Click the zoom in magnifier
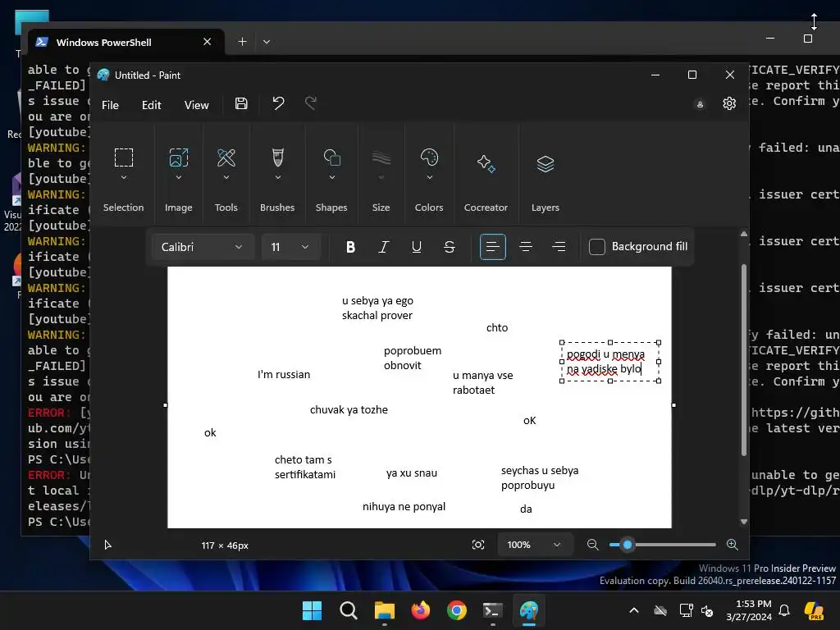 pyautogui.click(x=733, y=545)
